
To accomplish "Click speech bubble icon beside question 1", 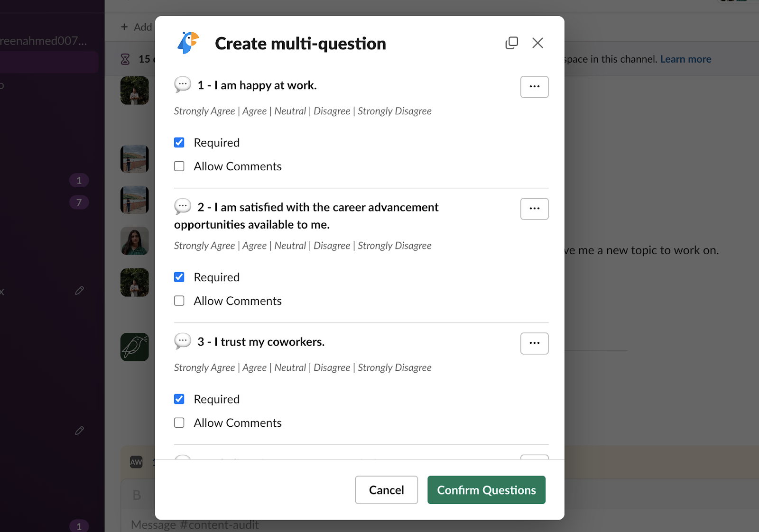I will tap(183, 85).
